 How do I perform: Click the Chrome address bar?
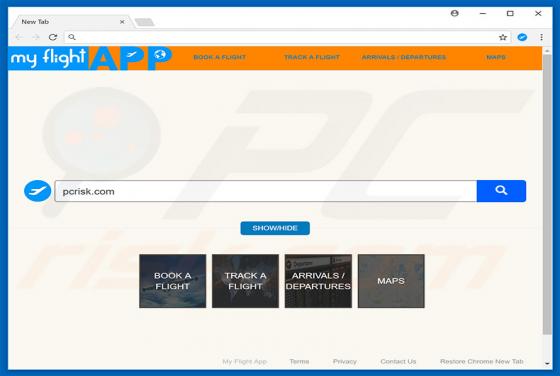click(288, 37)
